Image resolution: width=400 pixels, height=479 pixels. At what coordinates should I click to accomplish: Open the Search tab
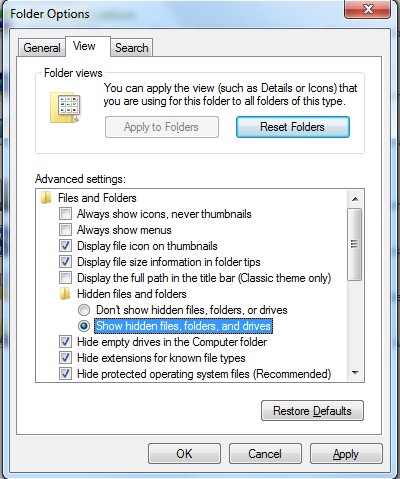point(131,48)
